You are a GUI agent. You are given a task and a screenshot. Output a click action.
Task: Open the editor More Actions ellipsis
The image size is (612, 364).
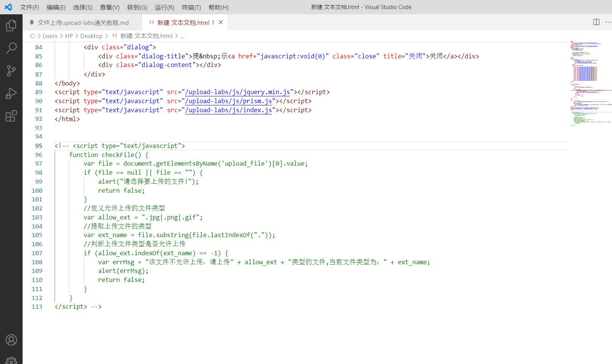coord(608,22)
